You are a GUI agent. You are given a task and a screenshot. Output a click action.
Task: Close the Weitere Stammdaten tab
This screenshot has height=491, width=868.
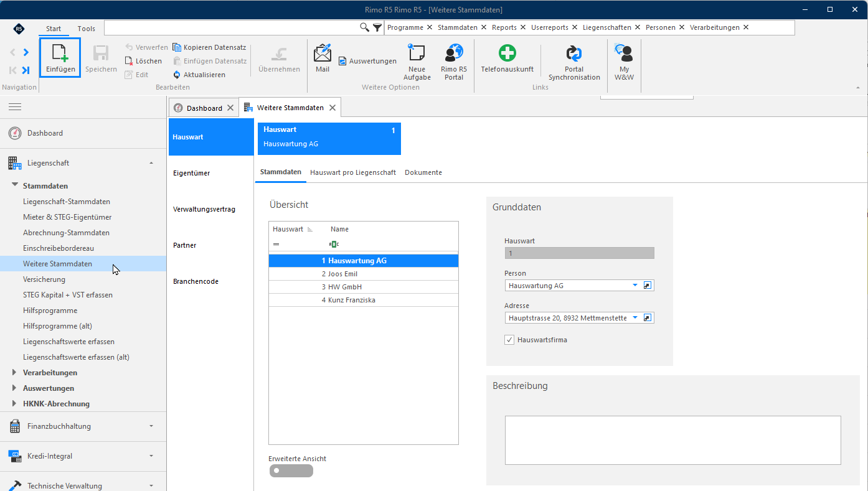coord(333,108)
